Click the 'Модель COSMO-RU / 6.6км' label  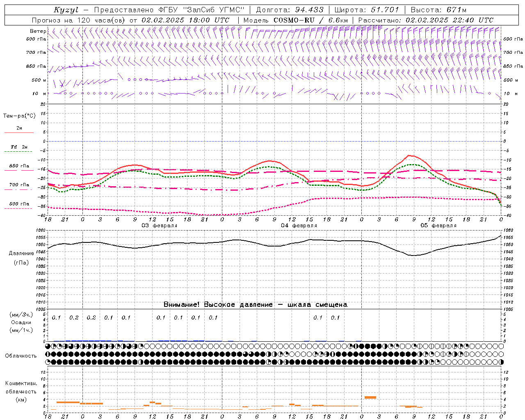click(x=295, y=20)
